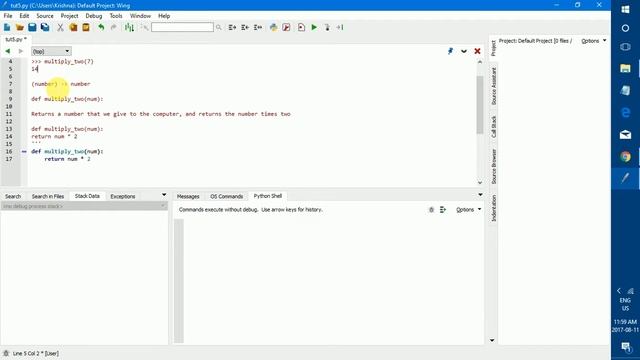This screenshot has height=360, width=640.
Task: Open the (top) scope dropdown
Action: point(51,51)
